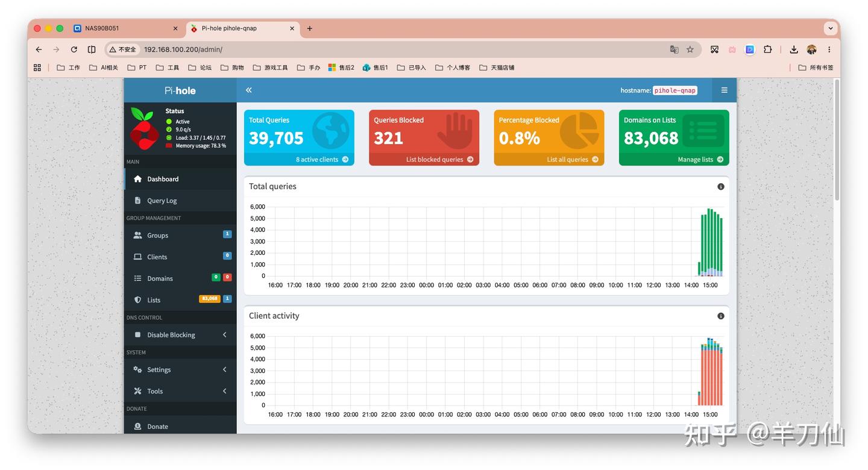This screenshot has width=868, height=470.
Task: Click the Pi-hole title in the header
Action: (x=180, y=90)
